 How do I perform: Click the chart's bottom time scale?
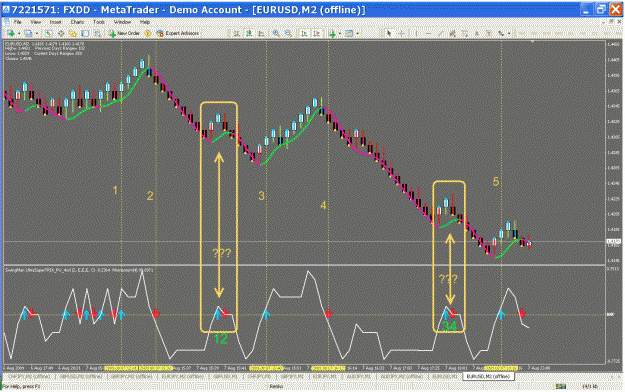pos(305,368)
